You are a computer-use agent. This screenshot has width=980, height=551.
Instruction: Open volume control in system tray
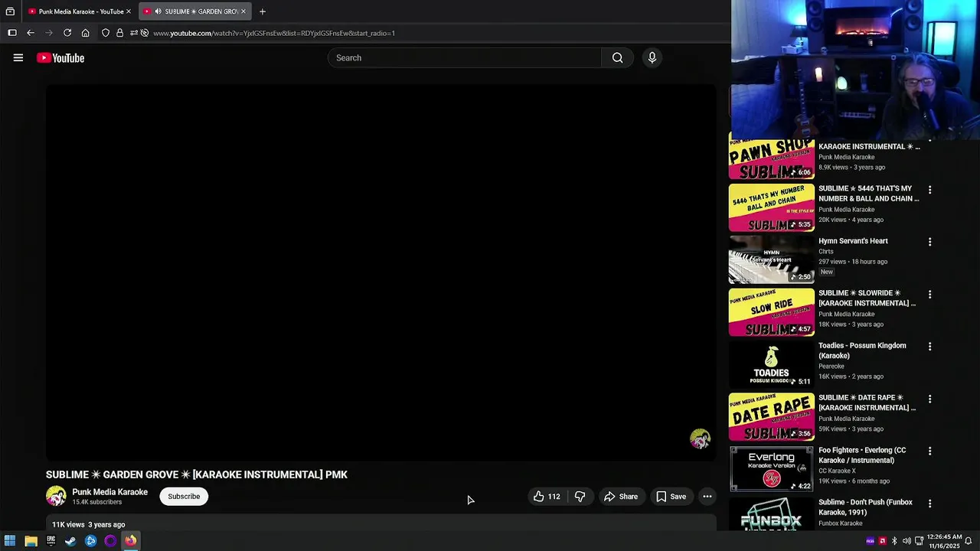[x=906, y=541]
